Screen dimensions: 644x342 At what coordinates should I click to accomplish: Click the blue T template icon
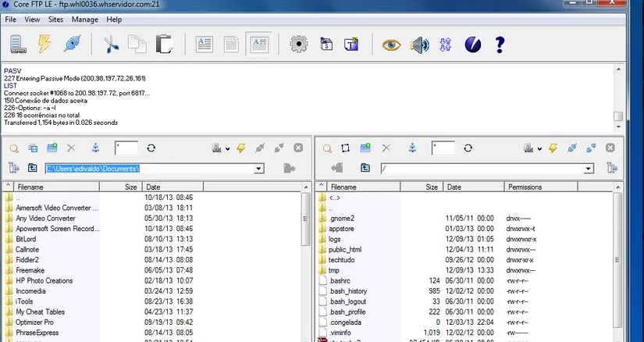point(351,44)
